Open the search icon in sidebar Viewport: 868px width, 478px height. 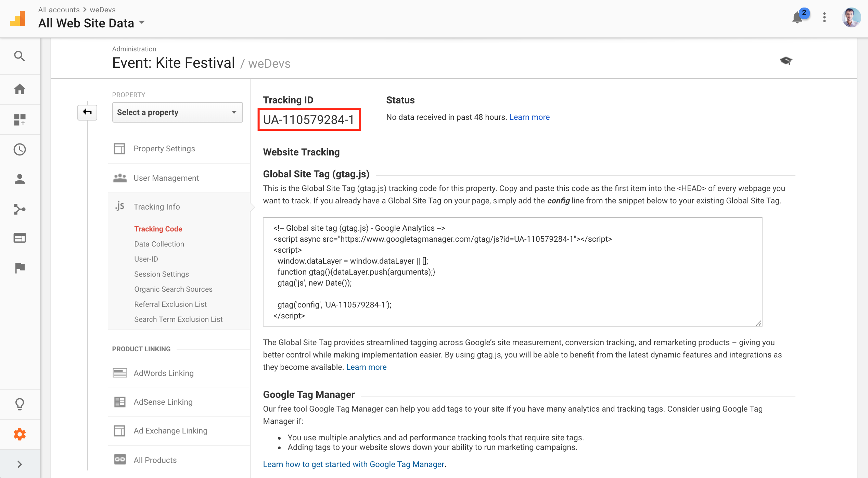(20, 56)
